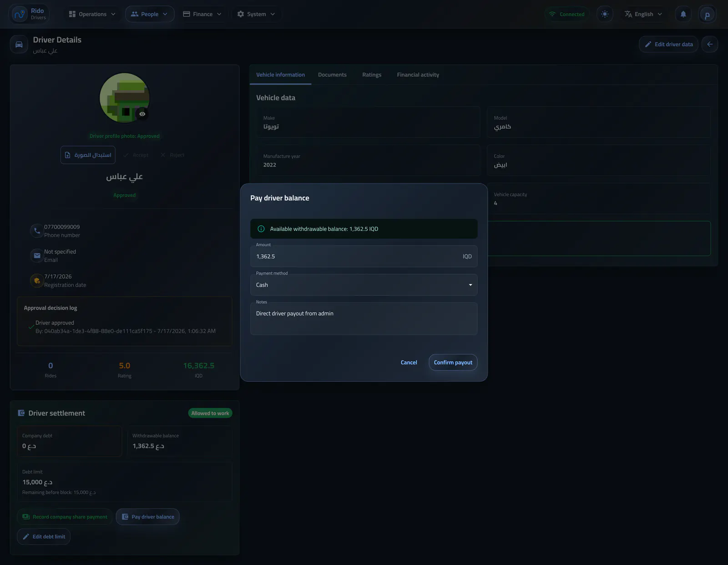Click the back arrow button
The height and width of the screenshot is (565, 728).
click(x=710, y=44)
